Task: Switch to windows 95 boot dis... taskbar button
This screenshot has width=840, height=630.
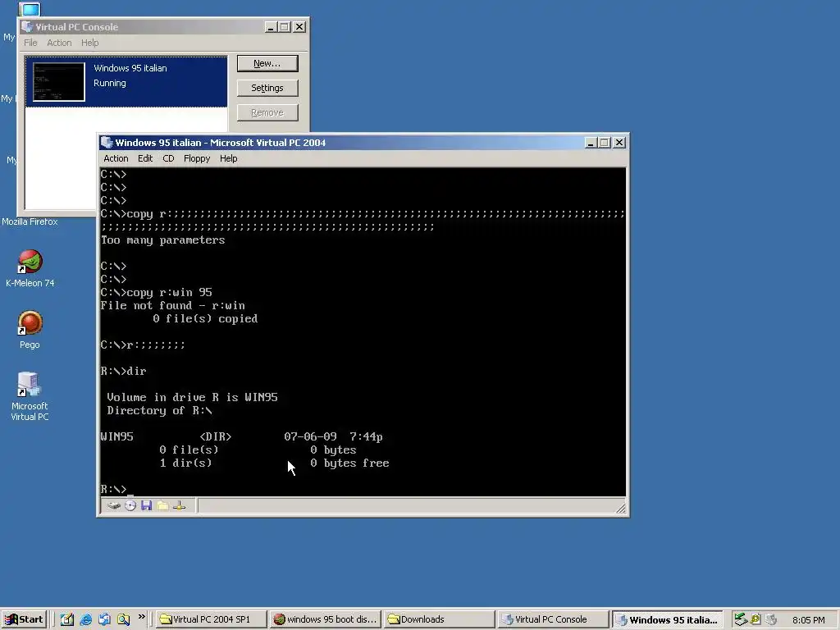Action: [x=325, y=619]
